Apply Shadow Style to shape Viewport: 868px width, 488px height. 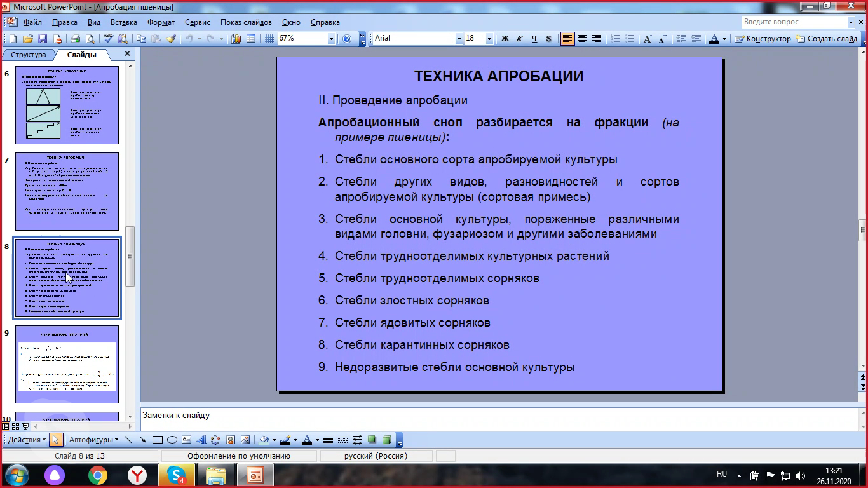pos(372,440)
